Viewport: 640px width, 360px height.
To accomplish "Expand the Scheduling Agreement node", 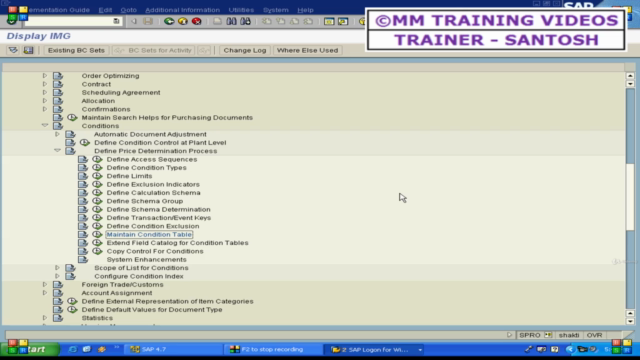I will coord(45,92).
